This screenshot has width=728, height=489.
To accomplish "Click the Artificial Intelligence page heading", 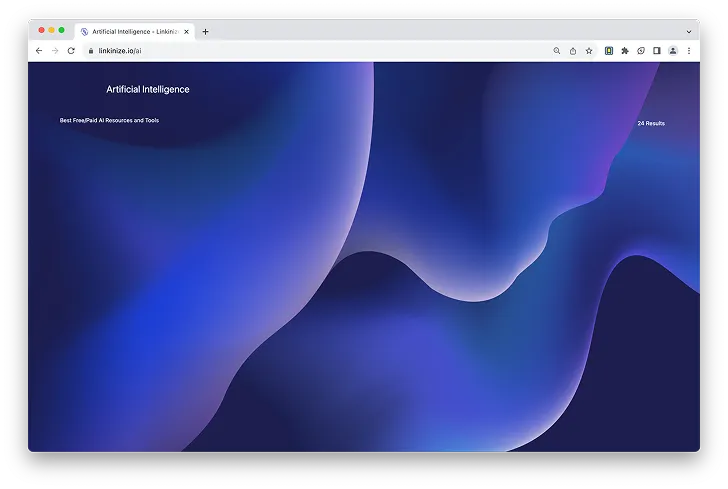I will [x=148, y=90].
